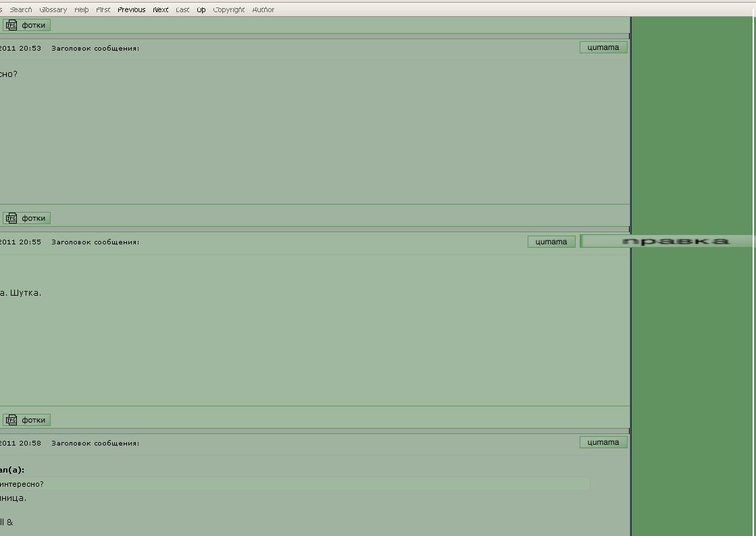Click 'Заголовок сообщения:' in the 20:53 post
Image resolution: width=756 pixels, height=536 pixels.
[95, 48]
